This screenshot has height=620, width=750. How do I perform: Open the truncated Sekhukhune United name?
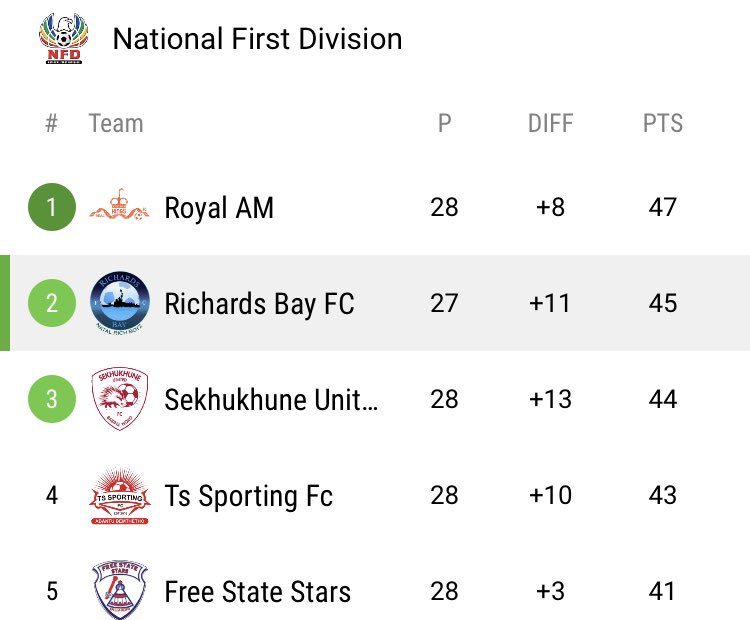[x=272, y=399]
